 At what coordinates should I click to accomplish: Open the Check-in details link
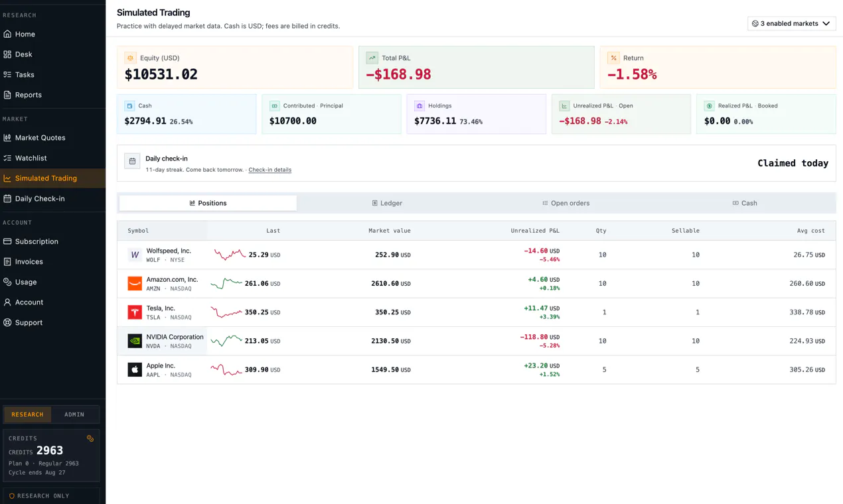tap(269, 170)
